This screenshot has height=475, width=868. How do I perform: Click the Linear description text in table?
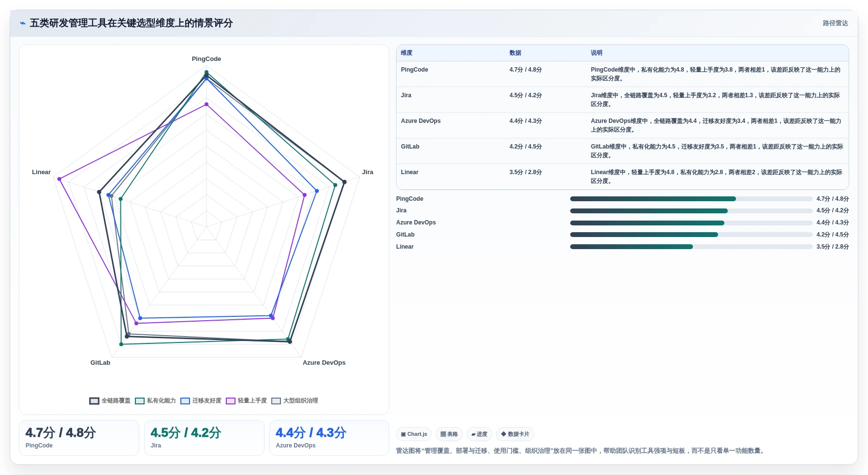[x=716, y=177]
